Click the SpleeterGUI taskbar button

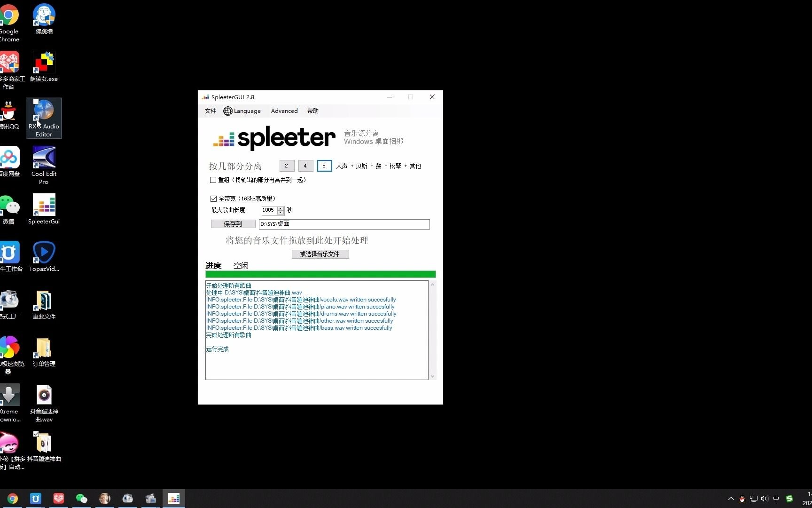tap(174, 499)
